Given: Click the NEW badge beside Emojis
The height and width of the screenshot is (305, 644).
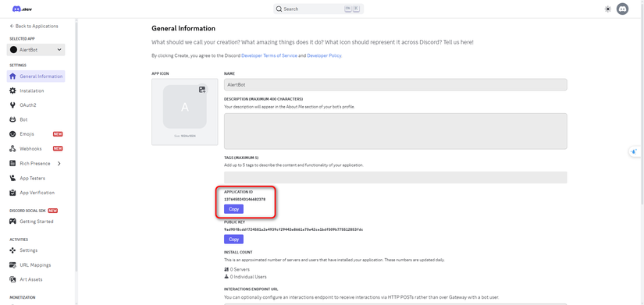Looking at the screenshot, I should [58, 134].
